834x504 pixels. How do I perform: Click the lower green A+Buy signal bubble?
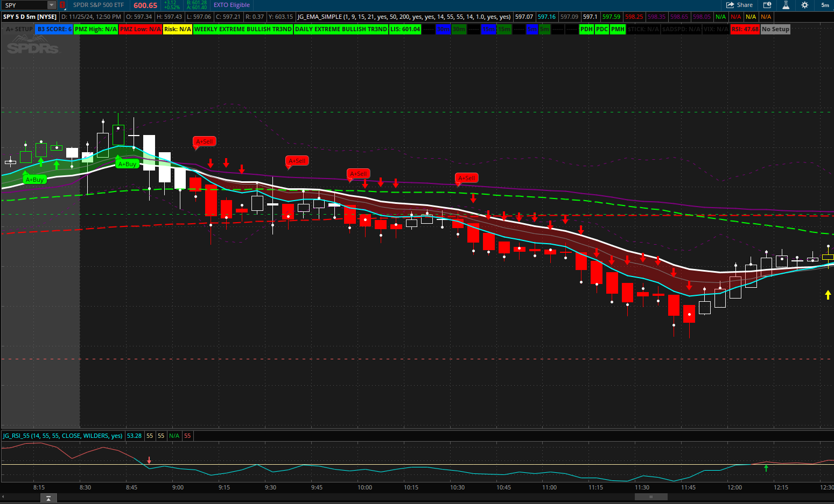tap(35, 180)
